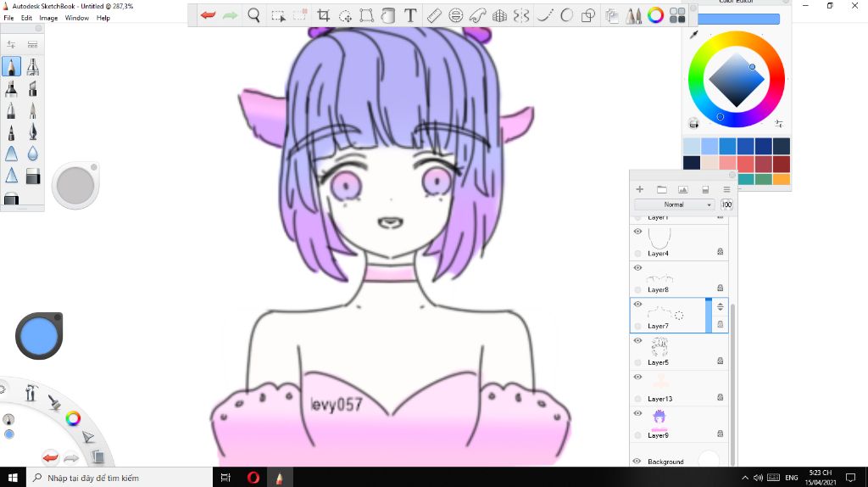Toggle the lock on Layer9
The height and width of the screenshot is (487, 868).
(721, 434)
